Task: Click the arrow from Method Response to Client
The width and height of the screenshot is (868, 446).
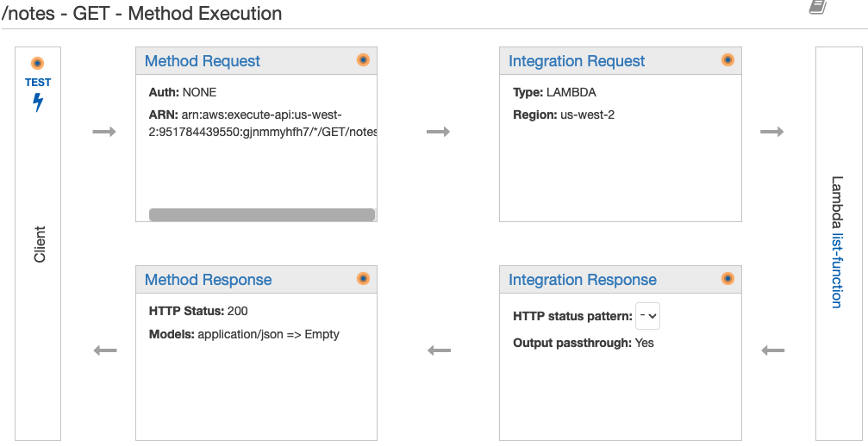Action: click(x=105, y=350)
